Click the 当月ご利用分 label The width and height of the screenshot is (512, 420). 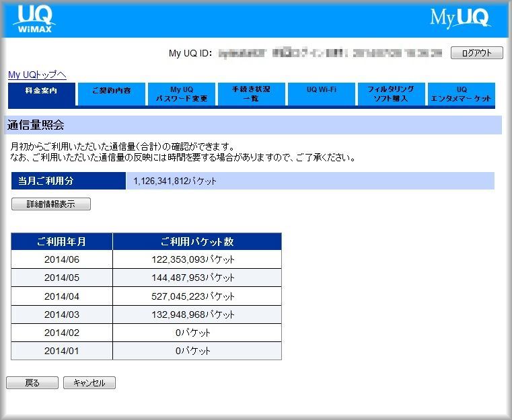pyautogui.click(x=69, y=181)
